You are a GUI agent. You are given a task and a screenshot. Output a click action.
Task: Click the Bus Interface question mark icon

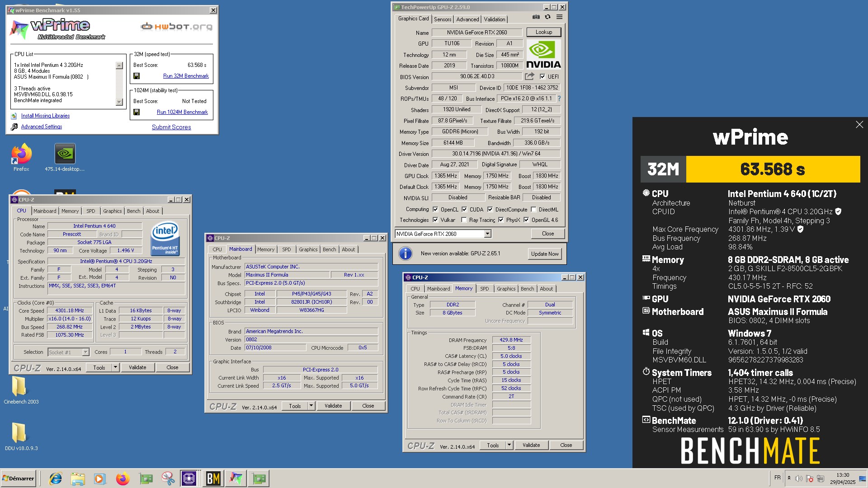pyautogui.click(x=559, y=99)
